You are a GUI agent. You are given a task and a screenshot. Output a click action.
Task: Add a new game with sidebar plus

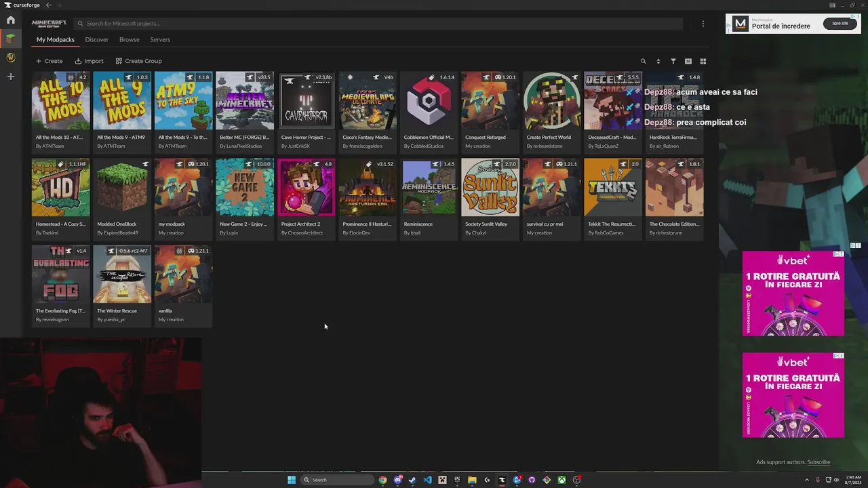[10, 77]
